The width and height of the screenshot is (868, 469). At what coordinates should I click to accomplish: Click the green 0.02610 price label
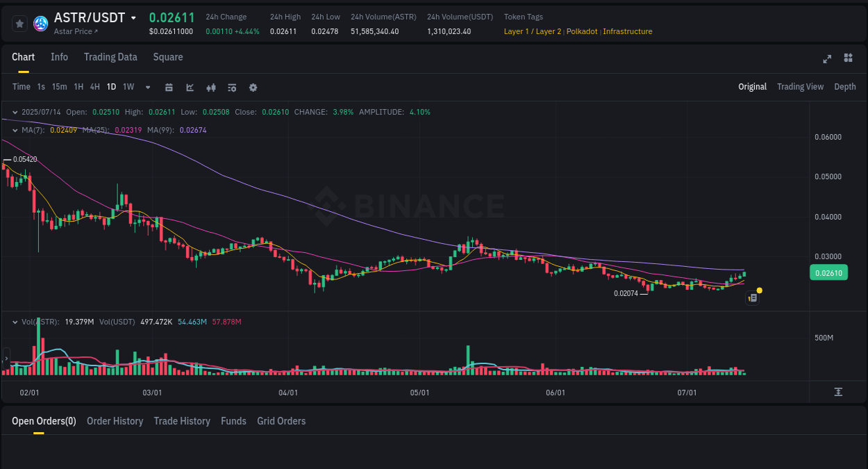828,273
